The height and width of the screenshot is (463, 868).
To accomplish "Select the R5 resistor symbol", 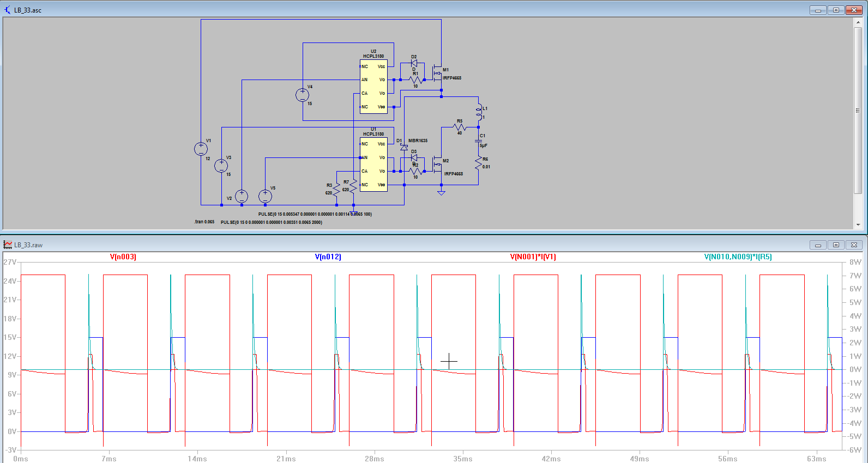I will click(x=460, y=127).
